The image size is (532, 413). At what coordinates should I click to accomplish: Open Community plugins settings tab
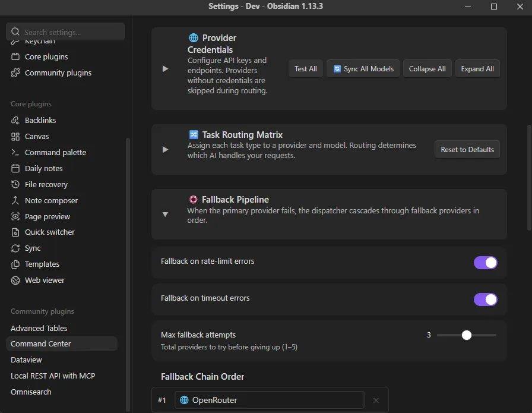(58, 72)
